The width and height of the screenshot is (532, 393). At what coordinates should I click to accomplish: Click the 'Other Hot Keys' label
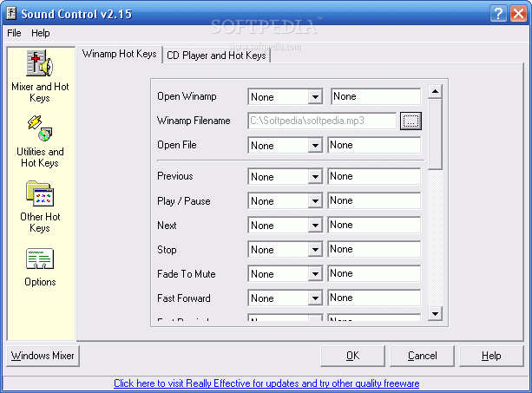[40, 222]
